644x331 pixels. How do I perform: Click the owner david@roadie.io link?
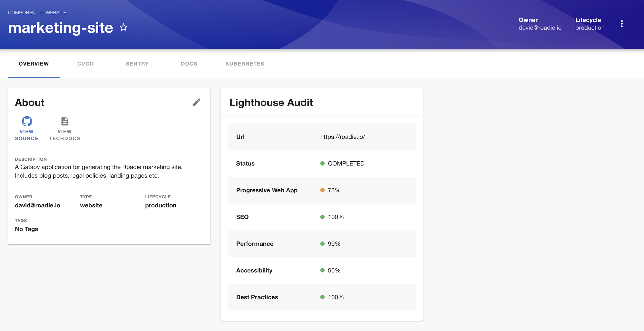point(540,28)
